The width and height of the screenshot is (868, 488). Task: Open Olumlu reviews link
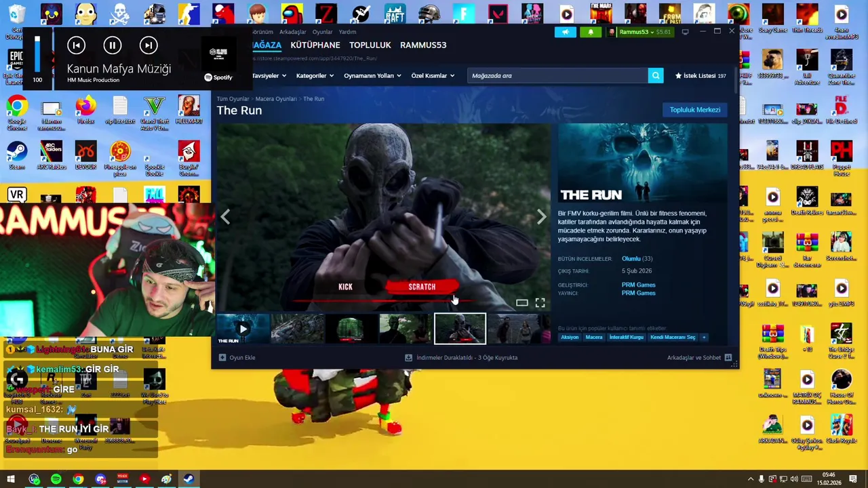tap(631, 259)
